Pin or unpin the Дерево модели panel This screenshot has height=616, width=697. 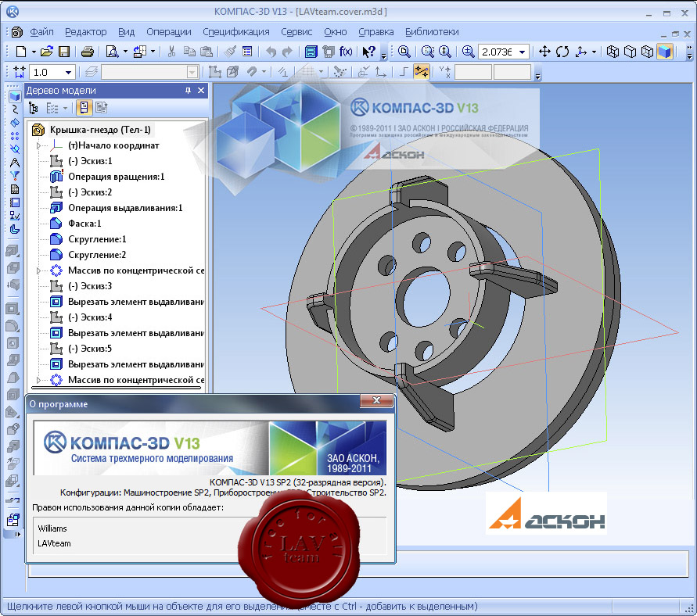tap(188, 91)
